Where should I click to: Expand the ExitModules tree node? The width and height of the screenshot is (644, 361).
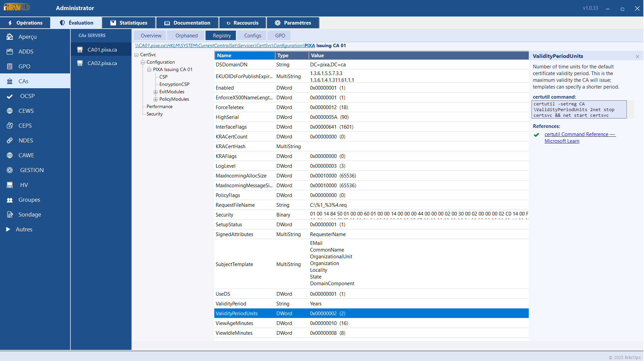point(155,92)
